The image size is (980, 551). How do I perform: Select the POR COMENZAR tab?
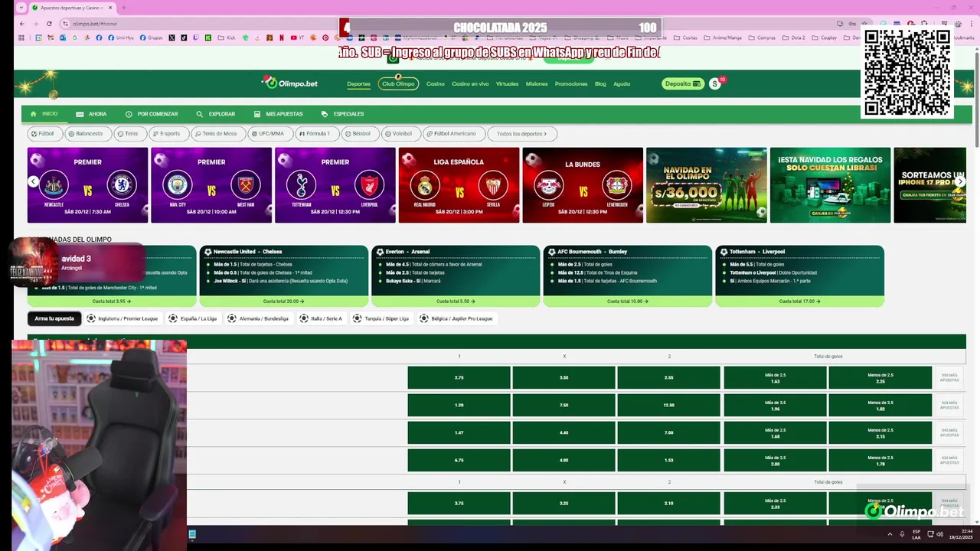(152, 114)
